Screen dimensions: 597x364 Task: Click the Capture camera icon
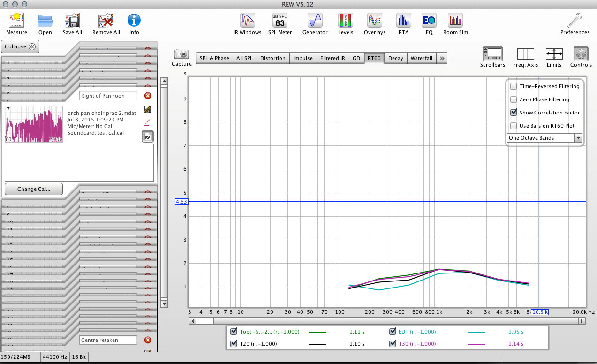click(181, 54)
